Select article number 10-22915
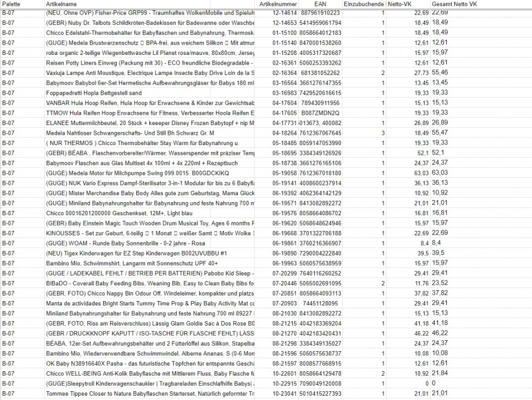The image size is (532, 400). click(276, 383)
